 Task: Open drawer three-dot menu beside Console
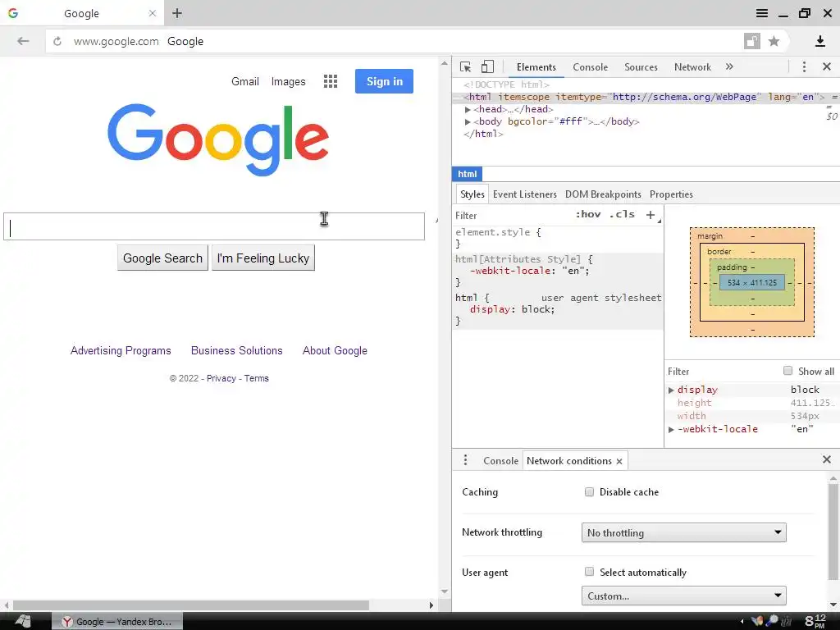point(465,460)
